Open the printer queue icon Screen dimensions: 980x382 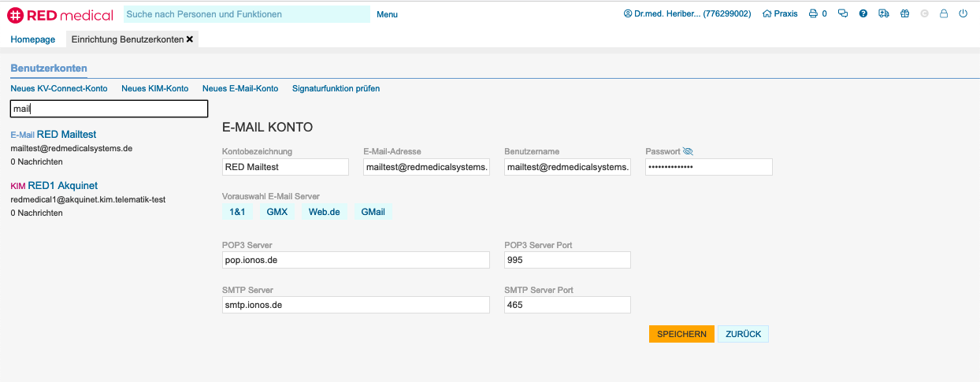tap(813, 14)
